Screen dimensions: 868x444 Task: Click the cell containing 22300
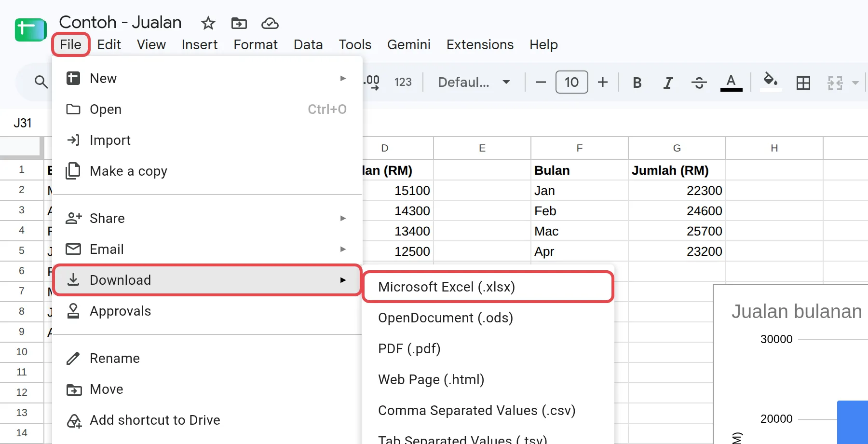click(677, 191)
